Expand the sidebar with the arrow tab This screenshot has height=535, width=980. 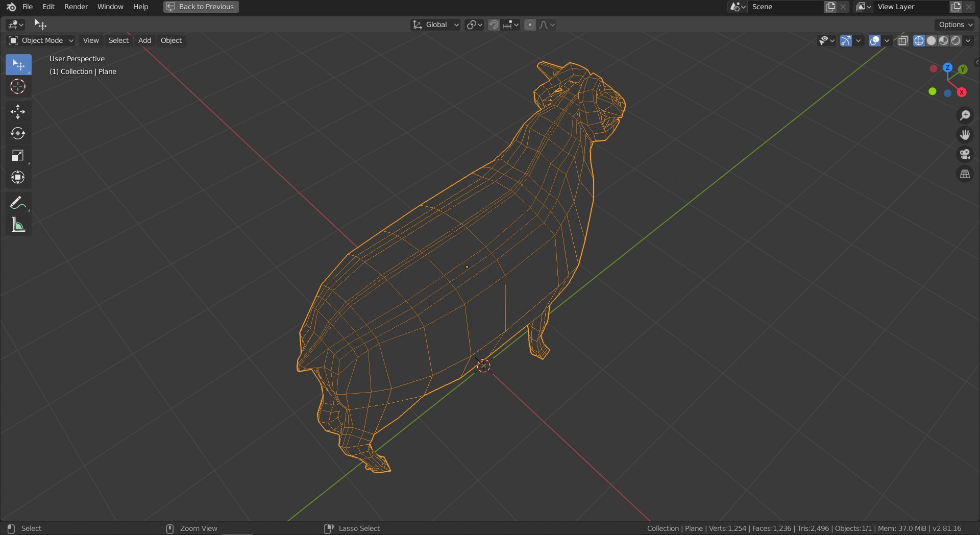(976, 62)
